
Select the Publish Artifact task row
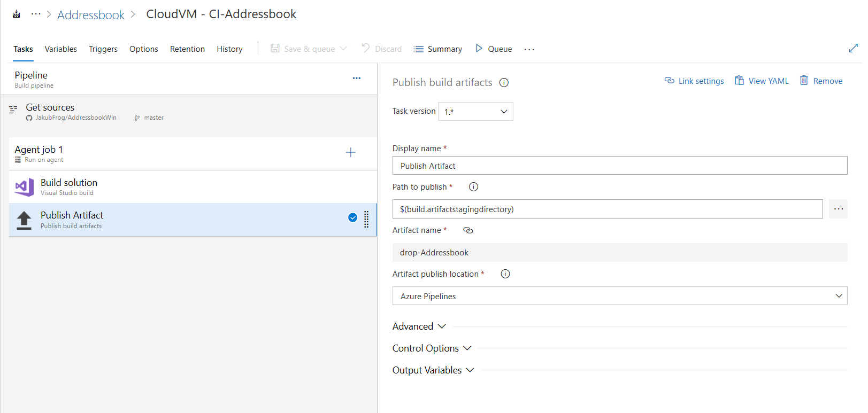193,220
